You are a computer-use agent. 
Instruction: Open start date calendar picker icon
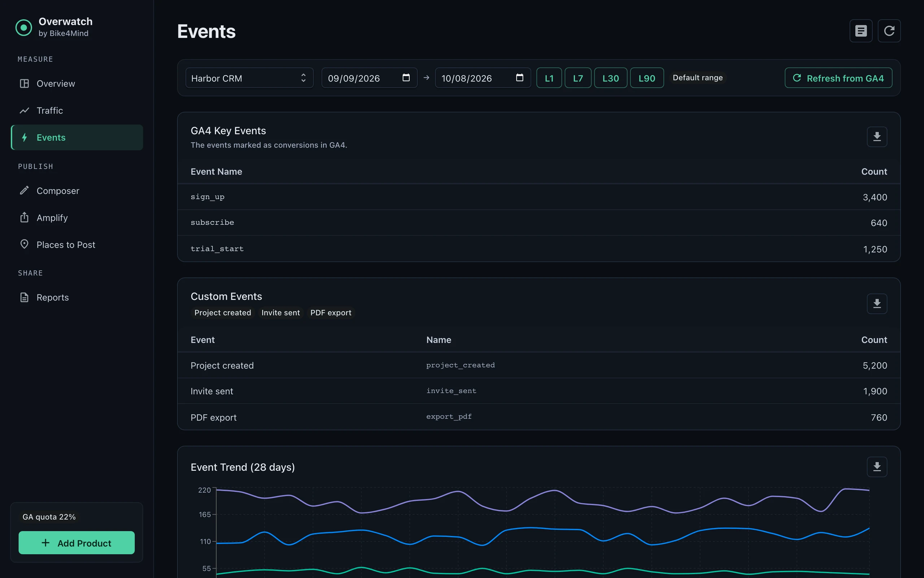pyautogui.click(x=406, y=78)
